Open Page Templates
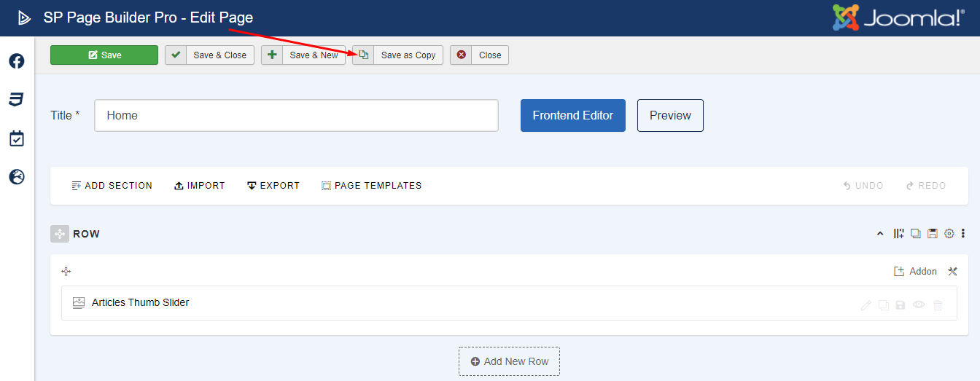Image resolution: width=980 pixels, height=381 pixels. click(372, 186)
